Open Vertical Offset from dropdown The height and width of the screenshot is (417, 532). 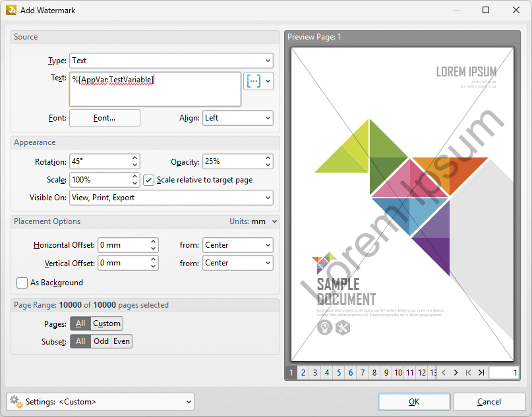tap(238, 263)
